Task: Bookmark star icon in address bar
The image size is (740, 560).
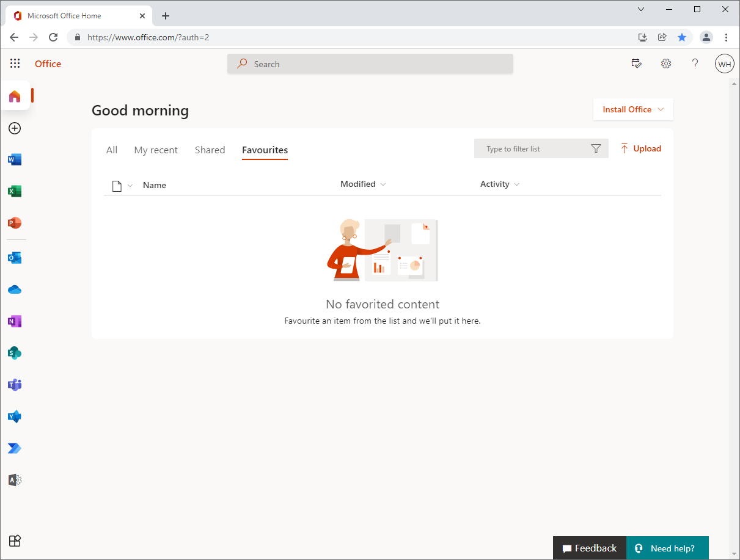Action: tap(682, 37)
